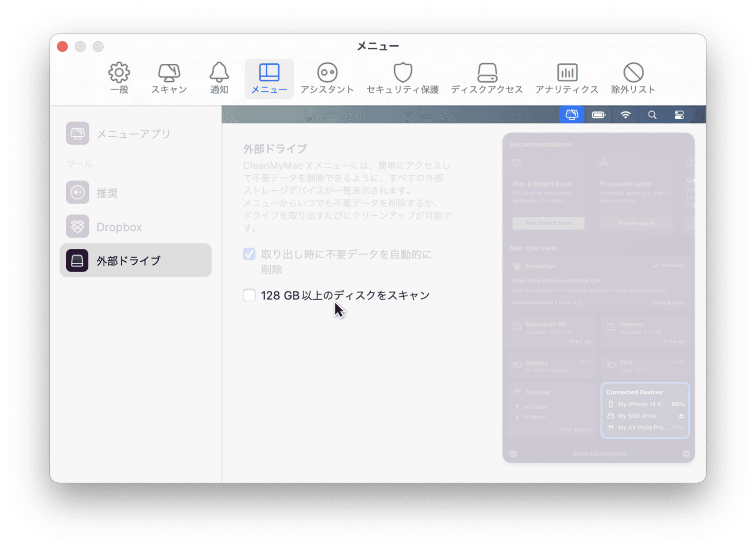Screen dimensions: 756x549
Task: Switch to the スキャン tab
Action: point(169,78)
